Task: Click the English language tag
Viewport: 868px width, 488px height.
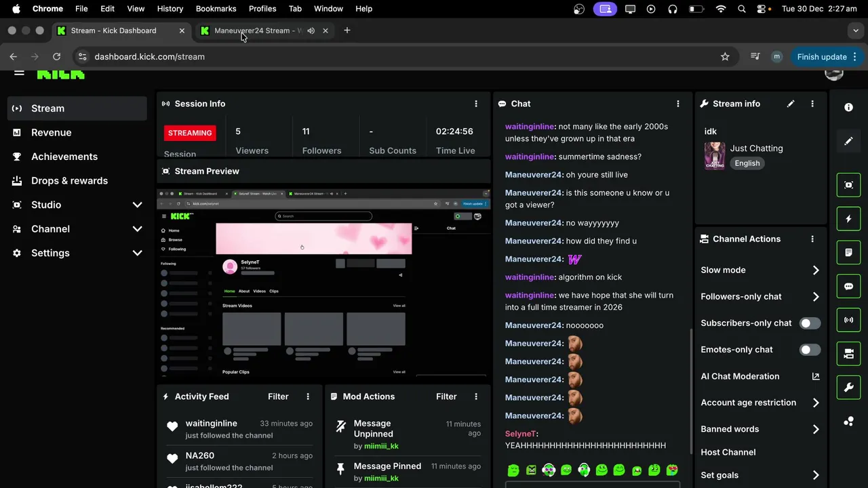Action: [x=747, y=163]
